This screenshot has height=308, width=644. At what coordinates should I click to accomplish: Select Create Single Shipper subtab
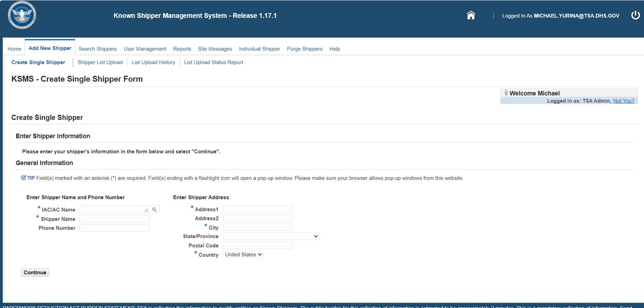tap(38, 62)
